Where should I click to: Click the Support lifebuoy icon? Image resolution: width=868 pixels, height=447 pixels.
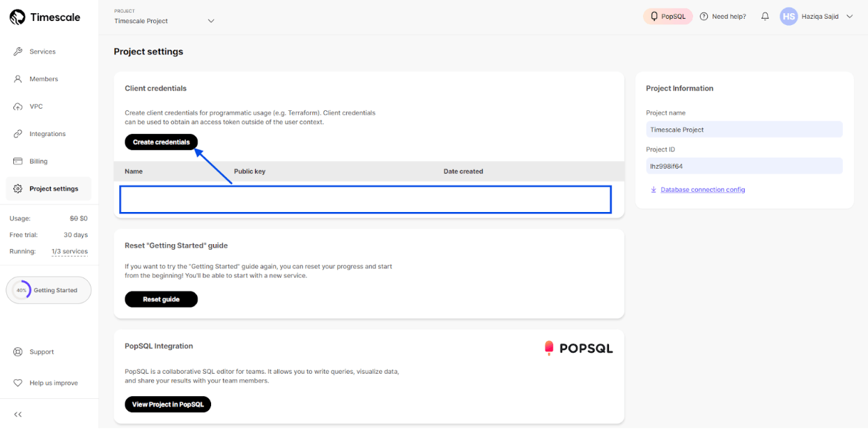coord(18,352)
